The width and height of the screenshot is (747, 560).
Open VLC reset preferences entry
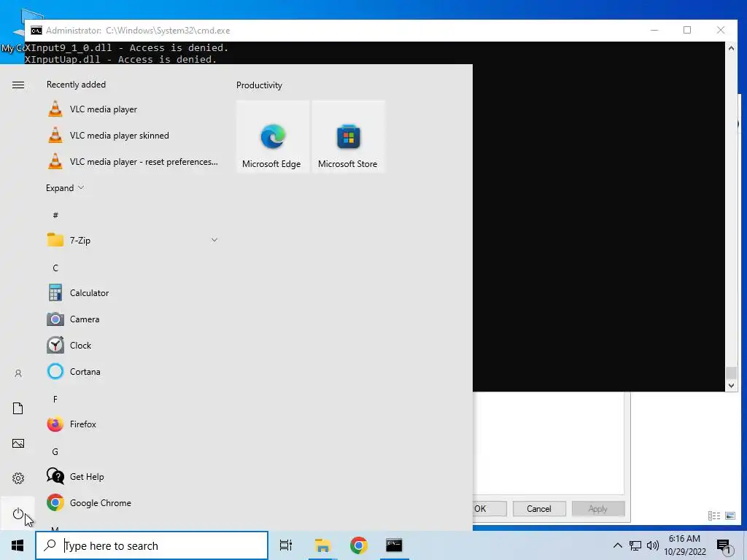click(x=133, y=161)
